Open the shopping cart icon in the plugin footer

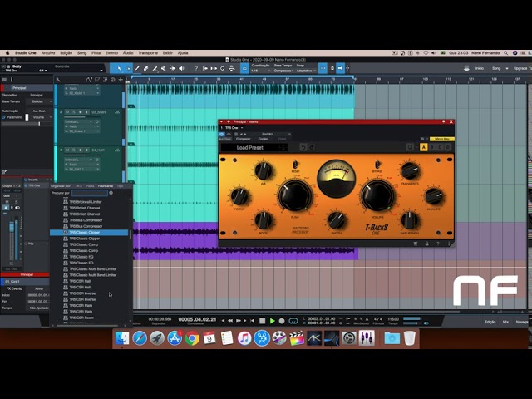click(x=416, y=244)
